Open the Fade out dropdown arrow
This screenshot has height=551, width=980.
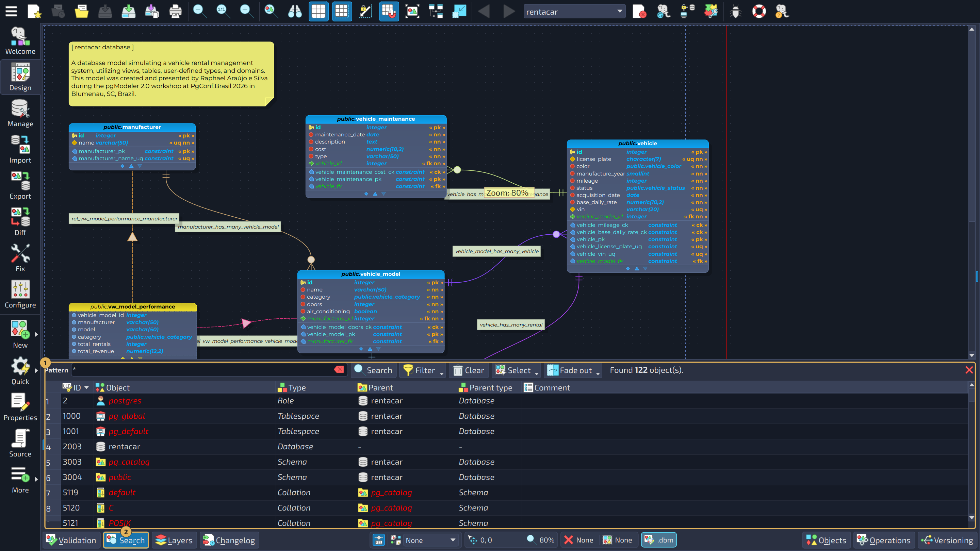(x=598, y=373)
